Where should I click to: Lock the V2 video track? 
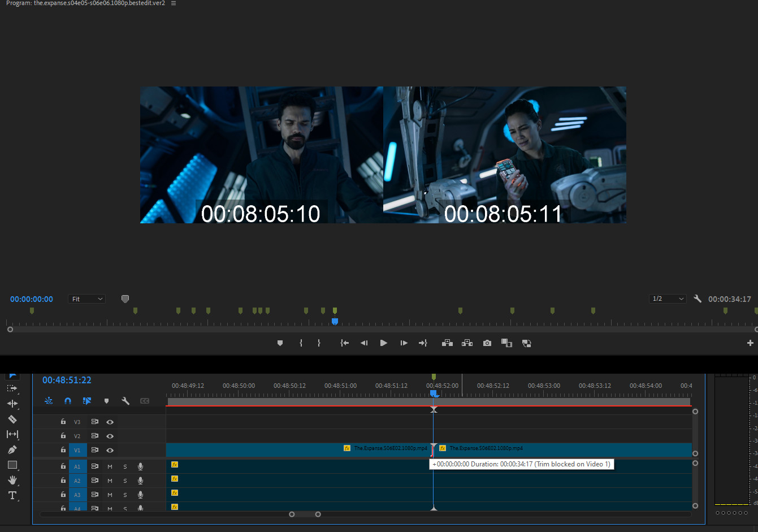(63, 436)
